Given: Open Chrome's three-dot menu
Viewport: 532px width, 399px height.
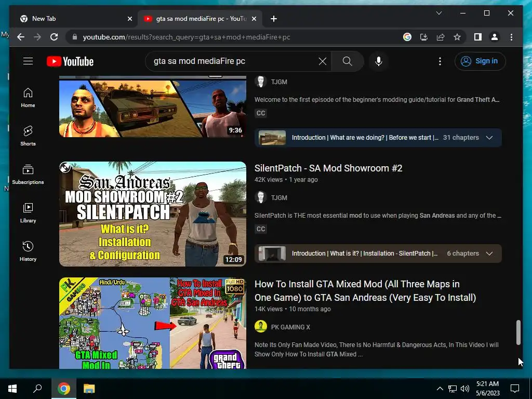Looking at the screenshot, I should click(x=511, y=37).
